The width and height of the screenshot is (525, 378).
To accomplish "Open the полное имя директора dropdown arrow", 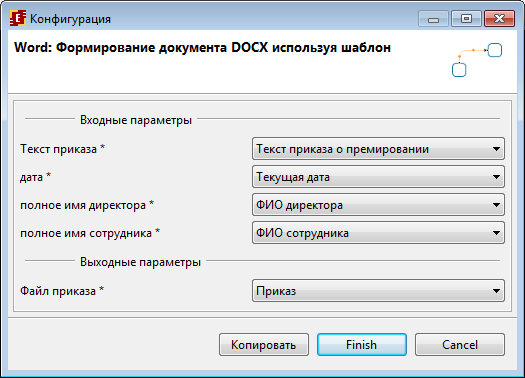I will tap(496, 205).
